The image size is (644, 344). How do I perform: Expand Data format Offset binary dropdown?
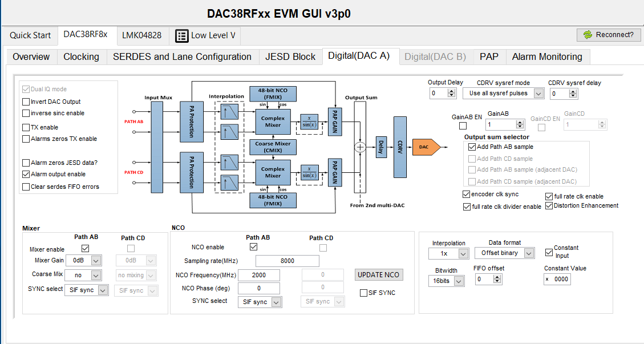coord(529,253)
